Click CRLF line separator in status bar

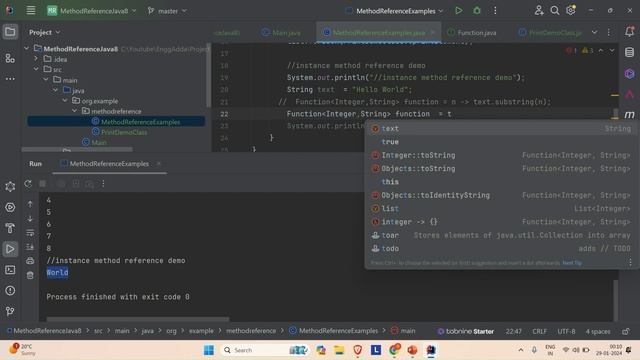pyautogui.click(x=539, y=331)
